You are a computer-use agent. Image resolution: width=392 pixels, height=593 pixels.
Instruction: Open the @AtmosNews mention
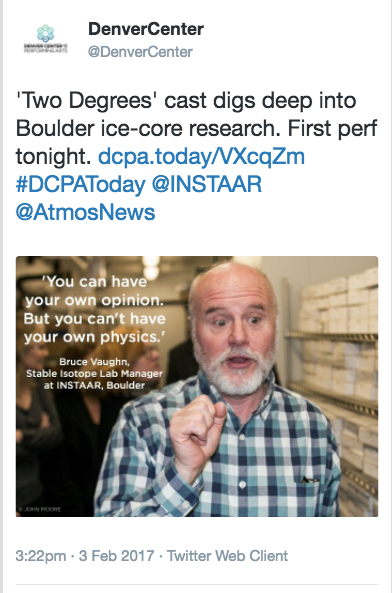coord(85,212)
